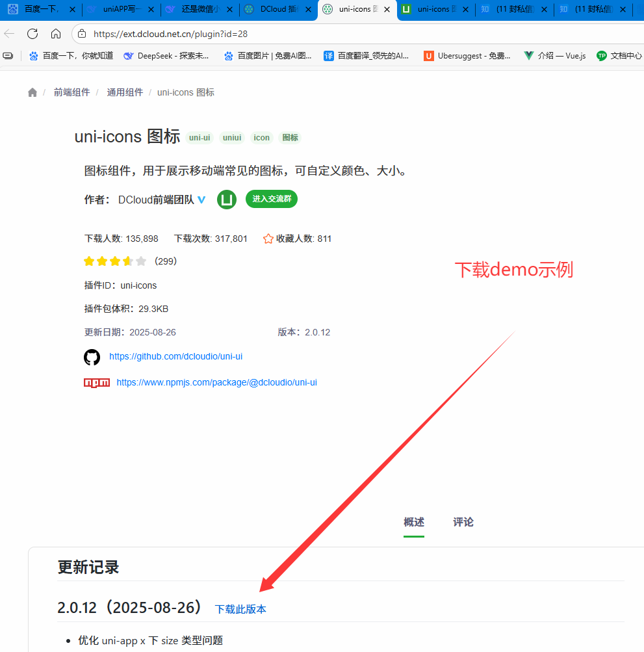This screenshot has height=652, width=644.
Task: Reload the page with refresh icon
Action: coord(32,34)
